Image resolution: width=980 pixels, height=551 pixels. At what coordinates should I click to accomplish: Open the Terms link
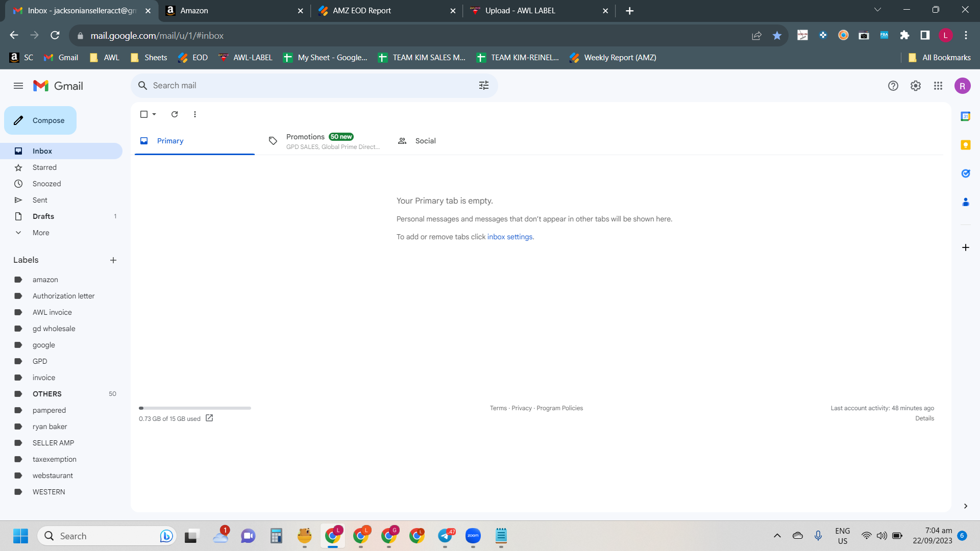click(498, 408)
